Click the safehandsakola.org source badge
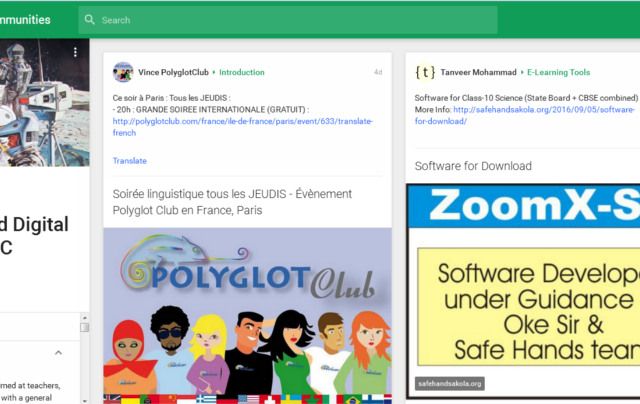640x404 pixels. coord(450,384)
